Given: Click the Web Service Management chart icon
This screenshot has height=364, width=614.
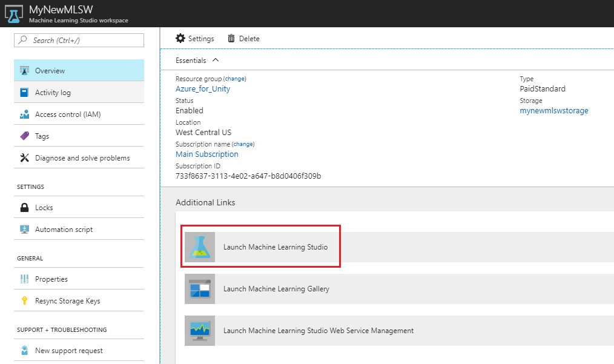Looking at the screenshot, I should point(200,331).
